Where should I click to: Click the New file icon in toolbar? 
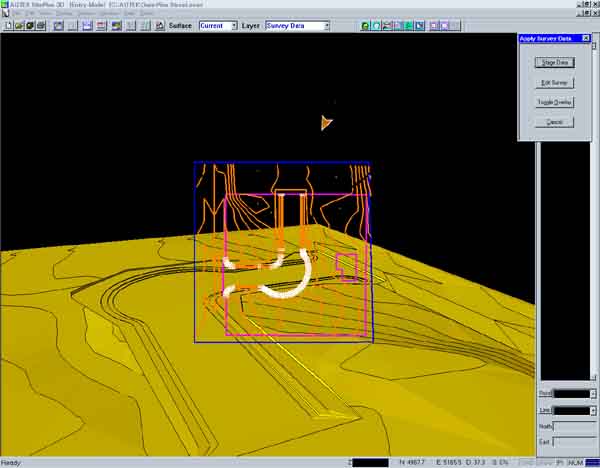click(7, 25)
